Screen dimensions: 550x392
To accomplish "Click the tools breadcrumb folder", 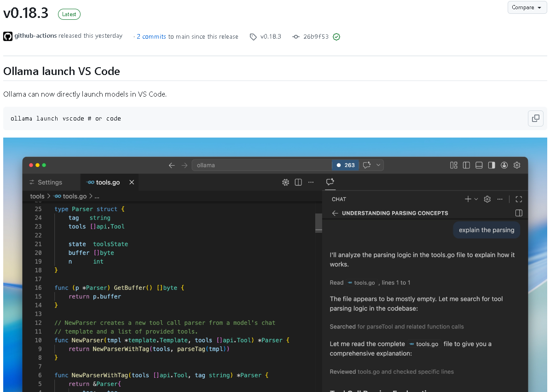I will (x=37, y=196).
